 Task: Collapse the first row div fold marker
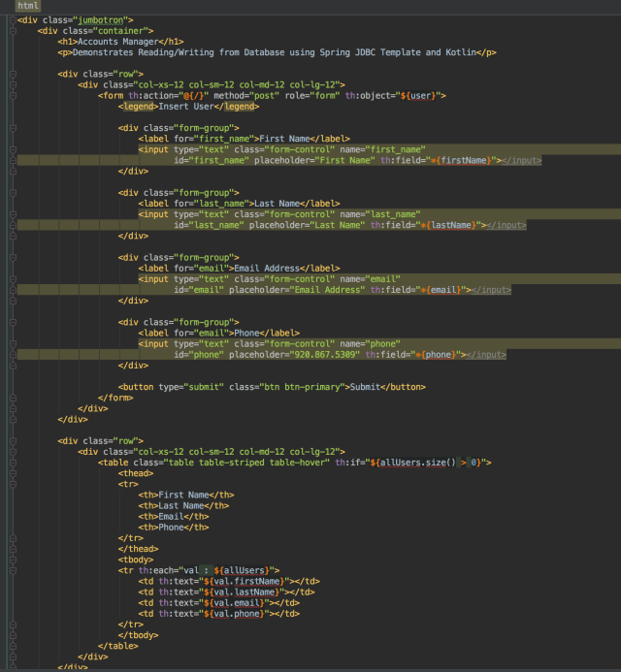(x=12, y=74)
